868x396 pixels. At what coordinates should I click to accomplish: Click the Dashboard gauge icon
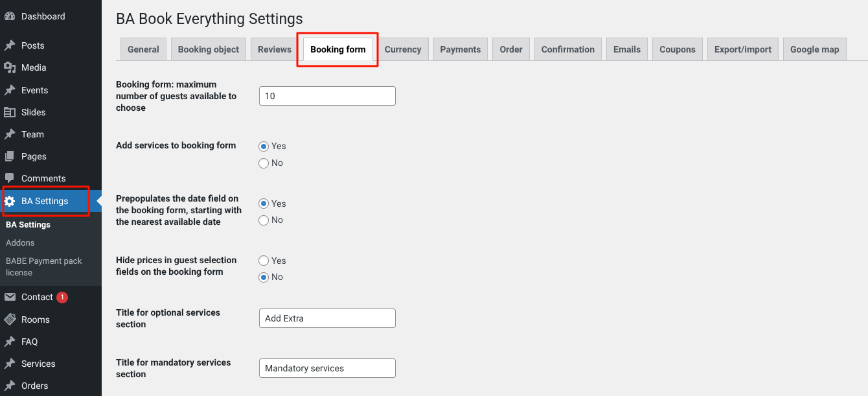click(10, 16)
